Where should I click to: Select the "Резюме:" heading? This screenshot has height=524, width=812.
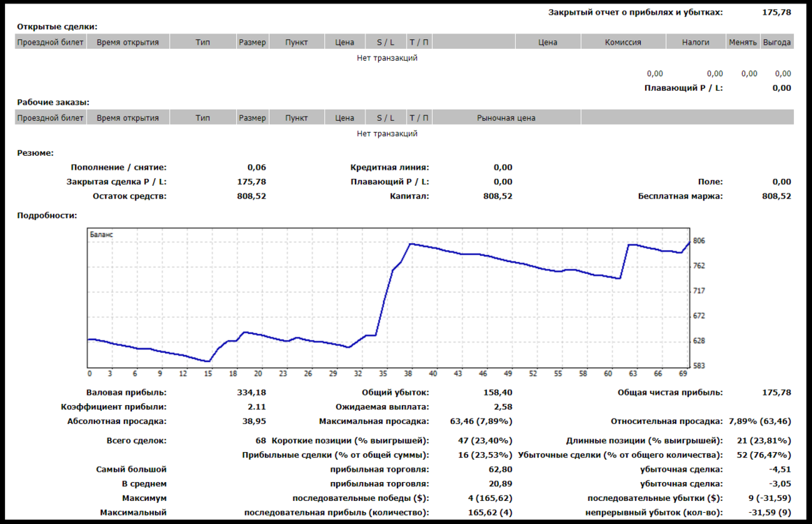click(35, 153)
